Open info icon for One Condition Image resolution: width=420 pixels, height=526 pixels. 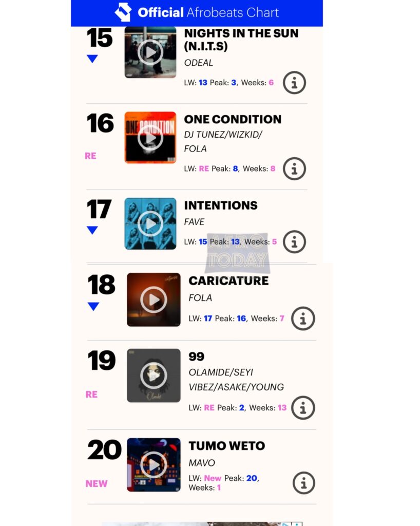[294, 168]
